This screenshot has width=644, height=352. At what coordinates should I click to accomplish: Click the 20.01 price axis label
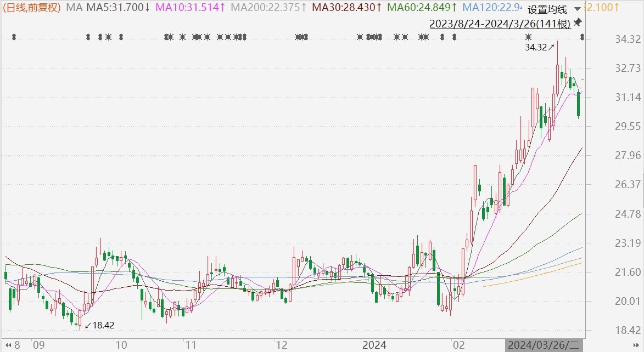[628, 301]
